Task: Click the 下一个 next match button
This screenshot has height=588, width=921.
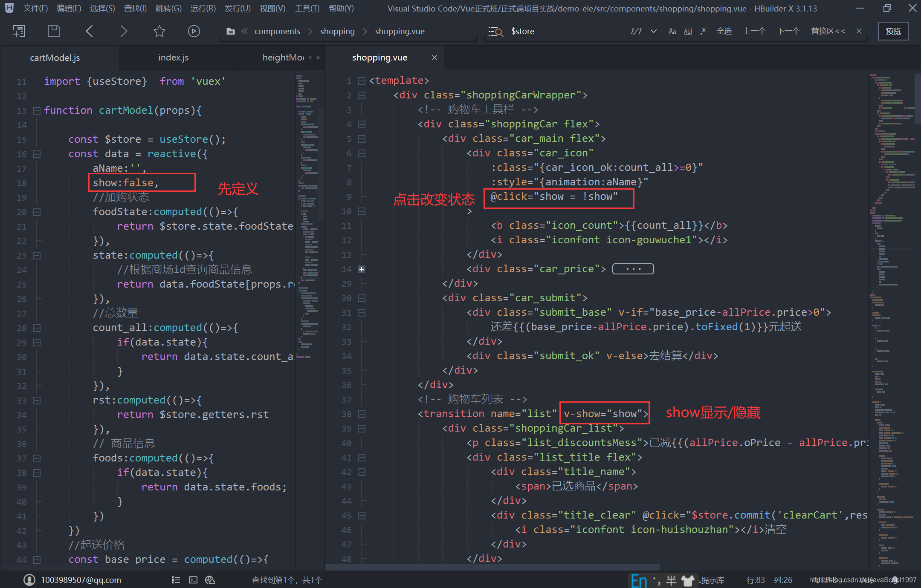Action: point(788,31)
